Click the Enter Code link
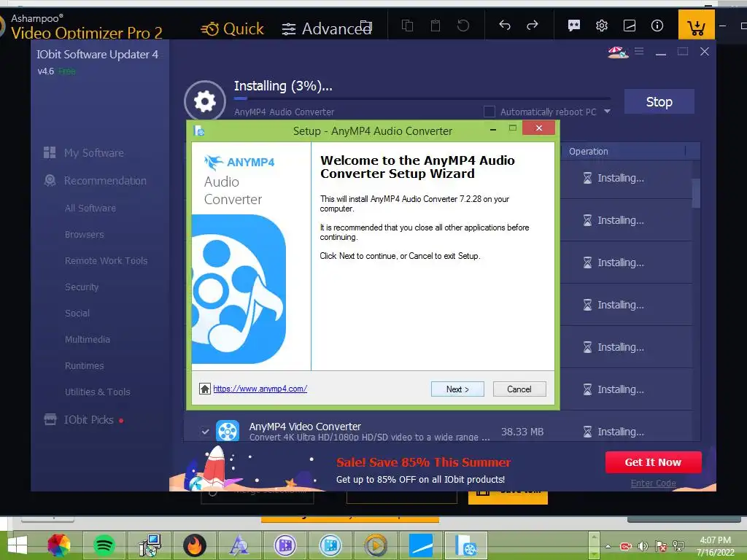 [653, 483]
